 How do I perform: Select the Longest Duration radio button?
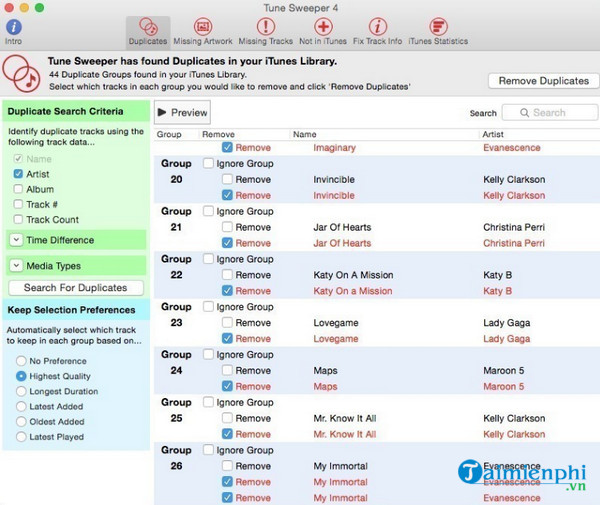tap(21, 391)
